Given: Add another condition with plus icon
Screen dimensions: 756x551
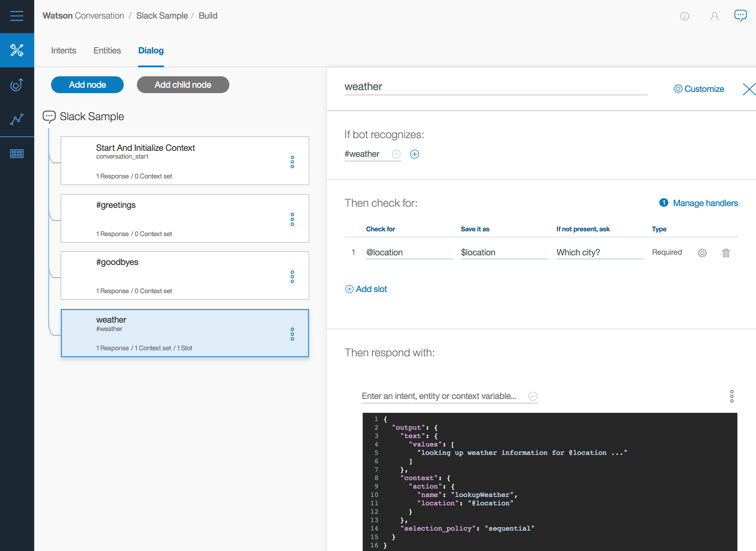Looking at the screenshot, I should coord(414,154).
